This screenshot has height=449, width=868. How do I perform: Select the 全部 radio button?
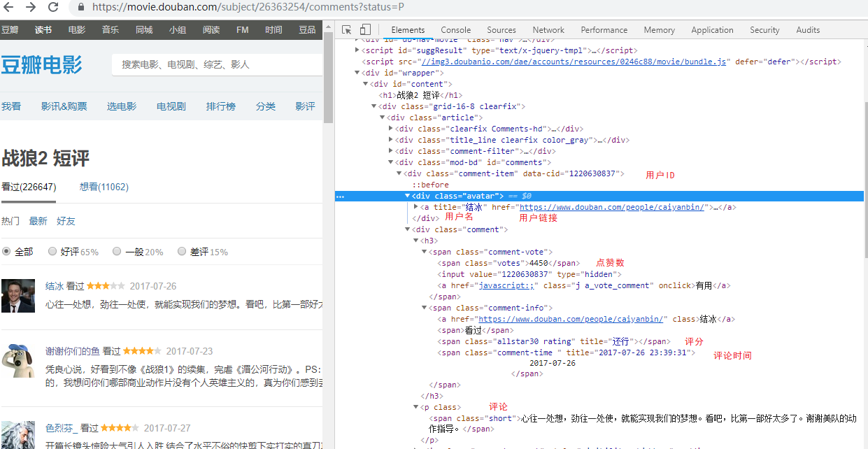pyautogui.click(x=6, y=251)
